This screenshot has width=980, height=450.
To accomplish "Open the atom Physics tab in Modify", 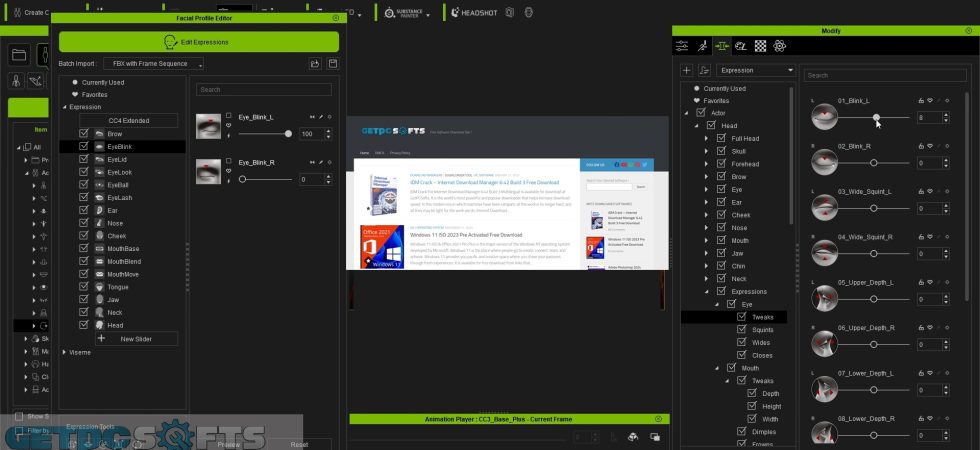I will coord(779,46).
